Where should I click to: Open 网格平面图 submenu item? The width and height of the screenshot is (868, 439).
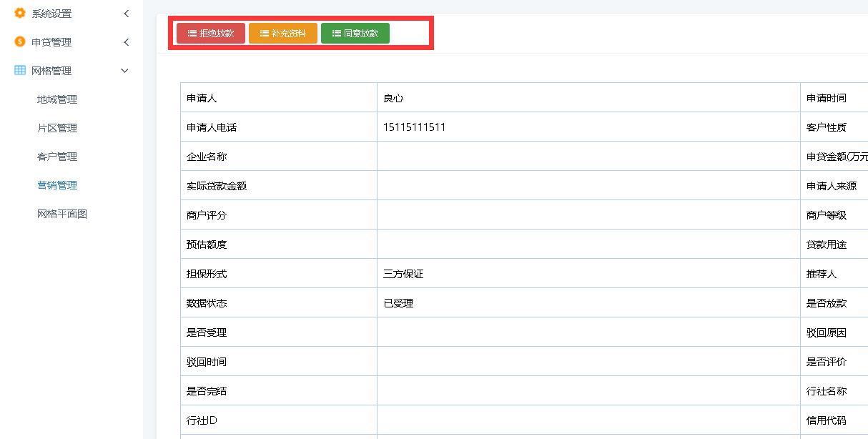62,214
